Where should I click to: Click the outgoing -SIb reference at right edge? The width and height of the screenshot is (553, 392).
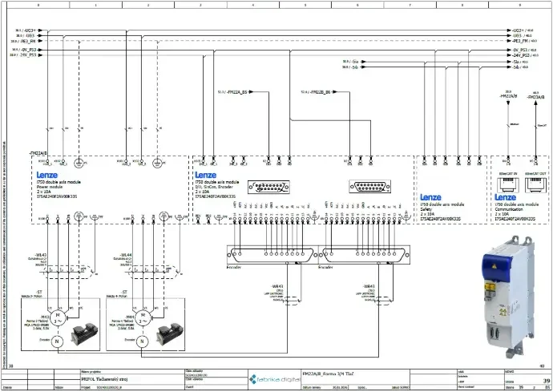[x=519, y=67]
